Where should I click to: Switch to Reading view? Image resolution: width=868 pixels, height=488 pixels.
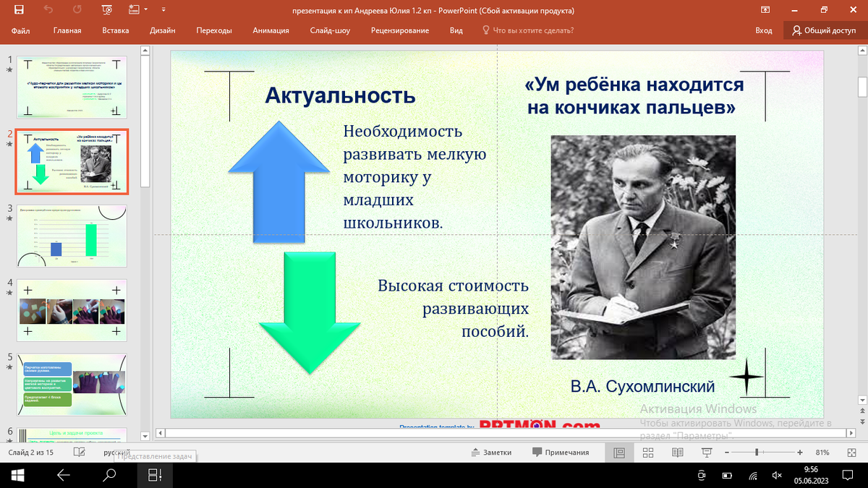677,453
